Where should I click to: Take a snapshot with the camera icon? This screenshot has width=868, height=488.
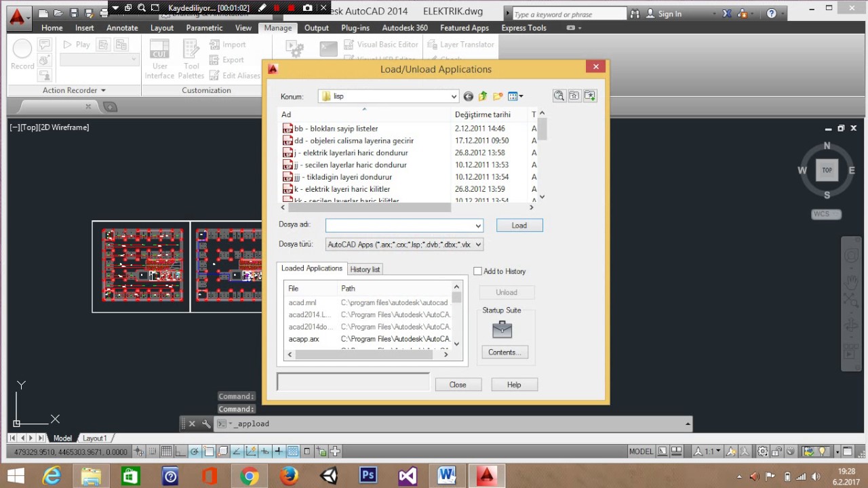(x=307, y=8)
